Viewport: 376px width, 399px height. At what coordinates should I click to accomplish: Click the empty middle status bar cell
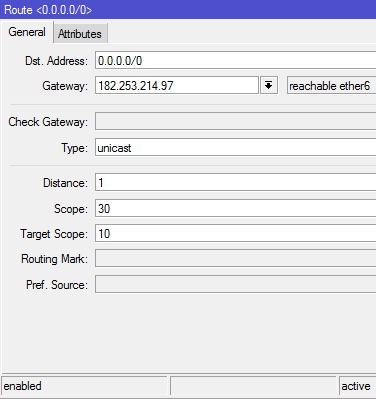pyautogui.click(x=253, y=386)
